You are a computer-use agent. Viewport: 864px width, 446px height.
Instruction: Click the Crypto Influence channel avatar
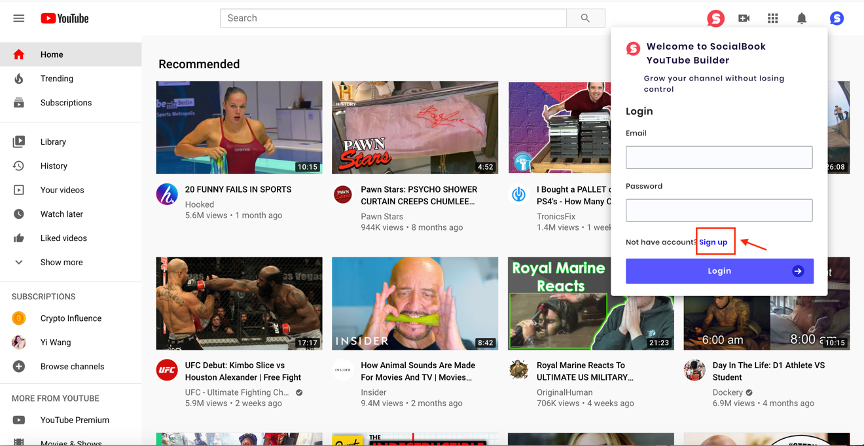click(x=19, y=318)
